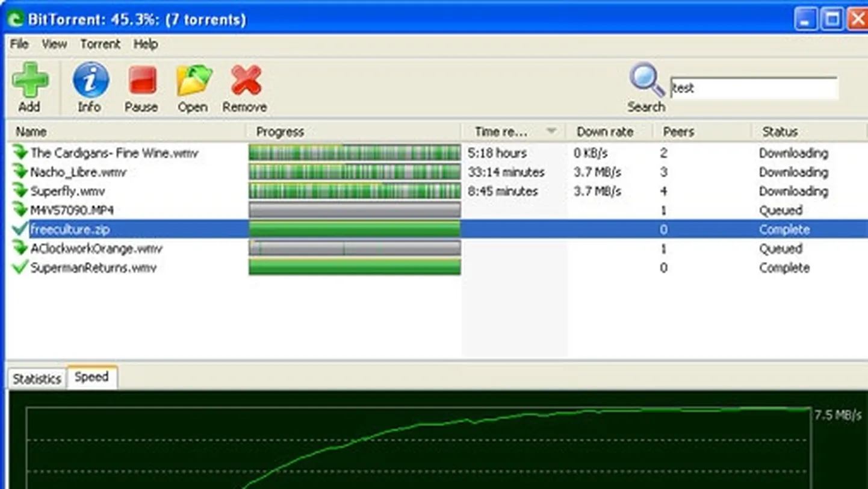Sort by the Time remaining column header
This screenshot has height=489, width=868.
coord(513,131)
